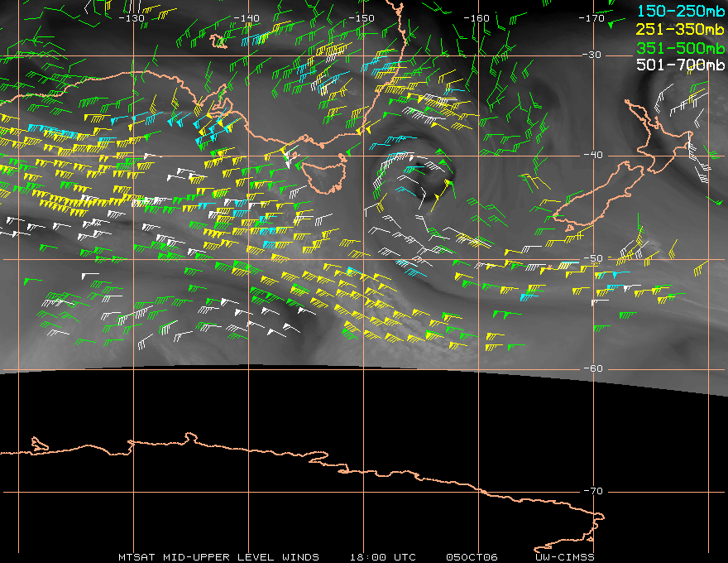The height and width of the screenshot is (563, 728).
Task: Click the -60 latitude label
Action: (x=593, y=368)
